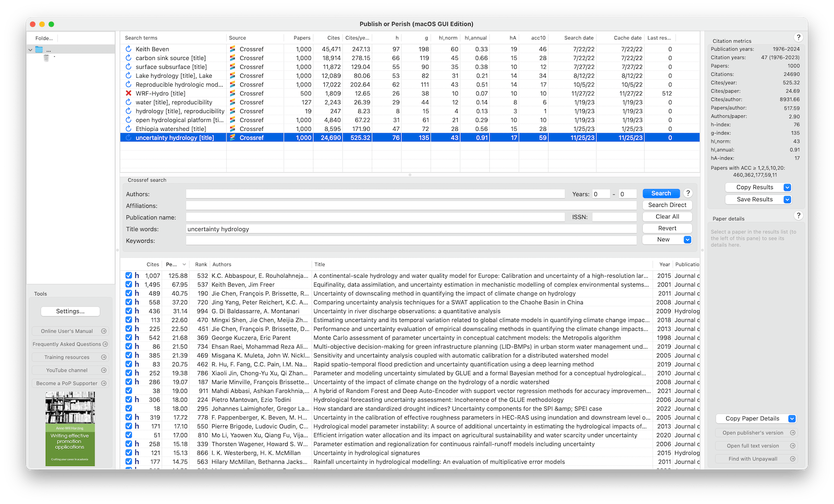Viewport: 834px width, 504px height.
Task: Click arrow icon on YouTube channel
Action: [104, 370]
